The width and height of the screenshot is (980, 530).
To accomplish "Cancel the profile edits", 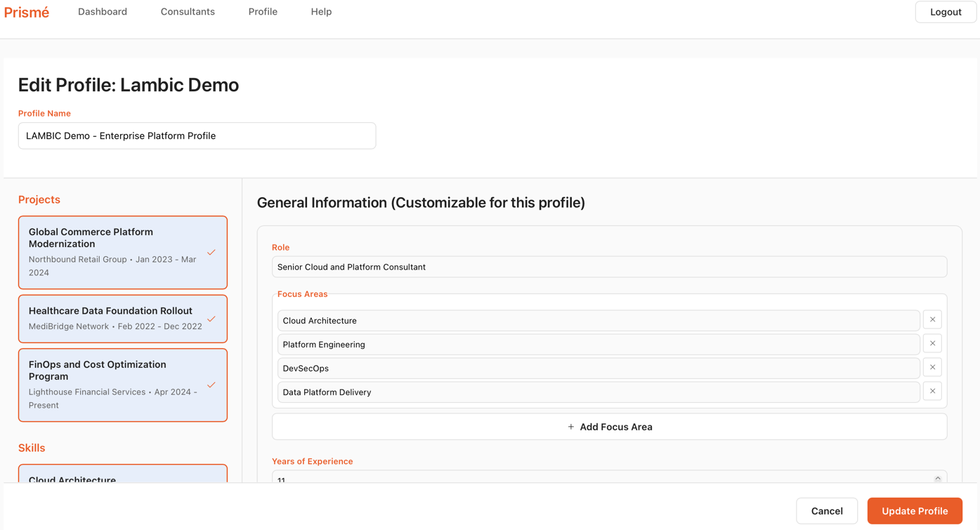I will coord(826,510).
